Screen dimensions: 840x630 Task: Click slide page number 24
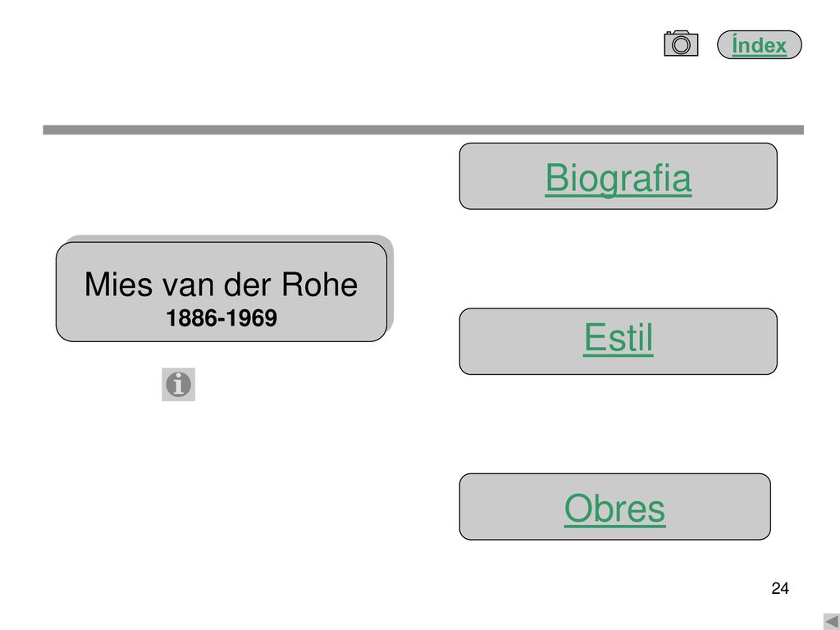(x=780, y=588)
